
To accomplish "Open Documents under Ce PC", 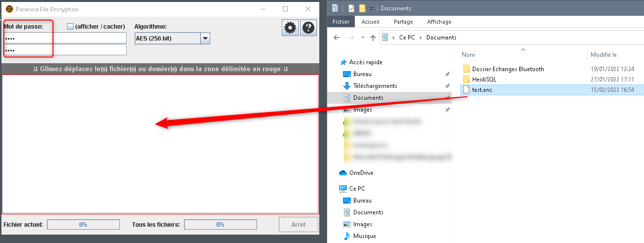I will click(368, 212).
